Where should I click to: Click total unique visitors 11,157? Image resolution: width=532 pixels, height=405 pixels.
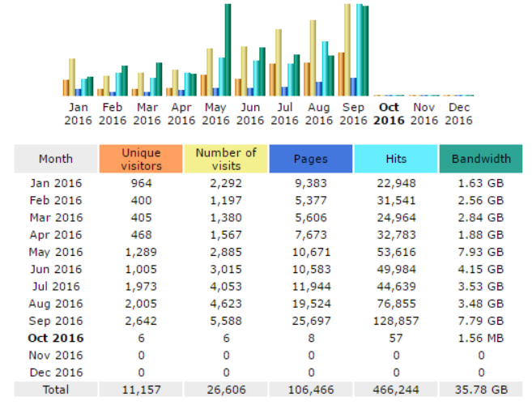141,390
